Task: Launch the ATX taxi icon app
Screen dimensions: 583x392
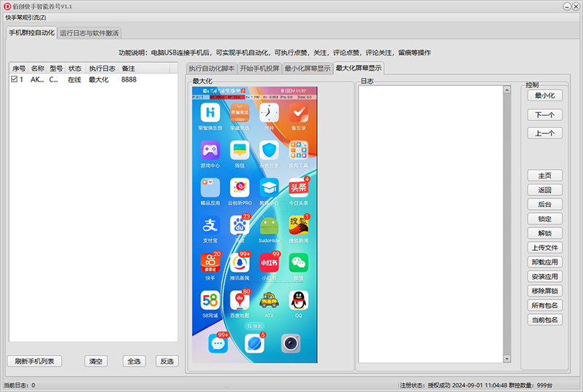Action: pos(269,300)
